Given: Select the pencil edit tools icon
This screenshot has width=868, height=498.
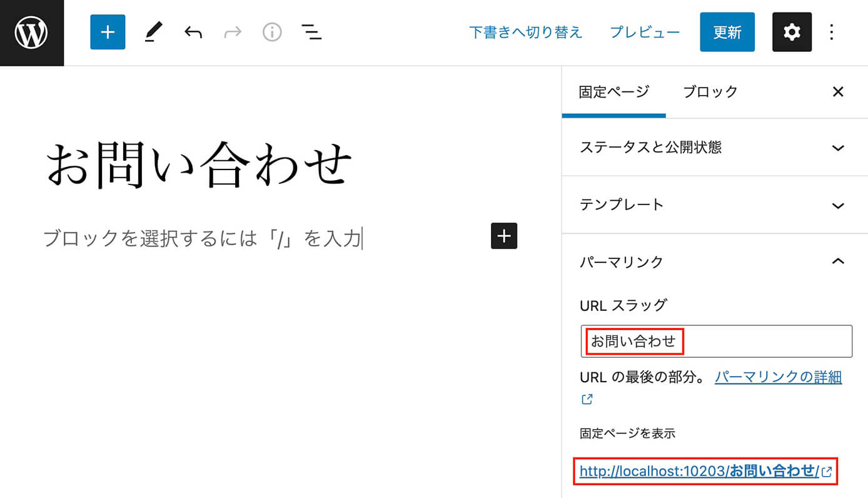Looking at the screenshot, I should pos(153,33).
